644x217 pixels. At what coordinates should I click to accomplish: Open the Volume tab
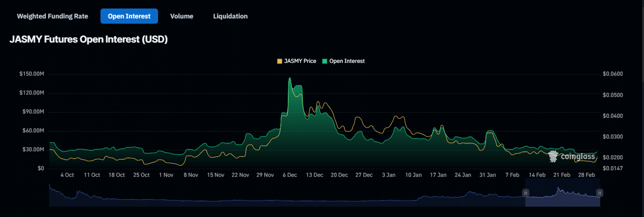tap(182, 16)
